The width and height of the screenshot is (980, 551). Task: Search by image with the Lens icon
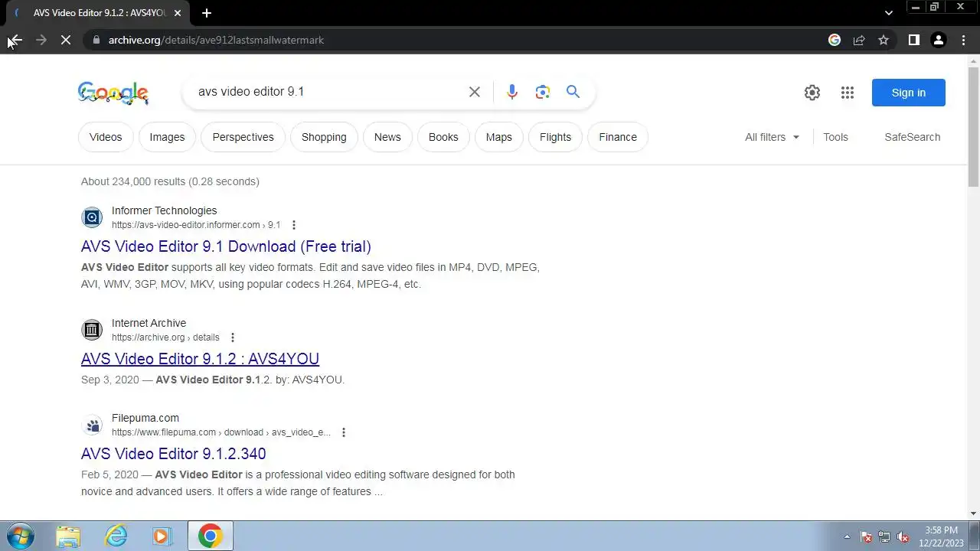[543, 92]
